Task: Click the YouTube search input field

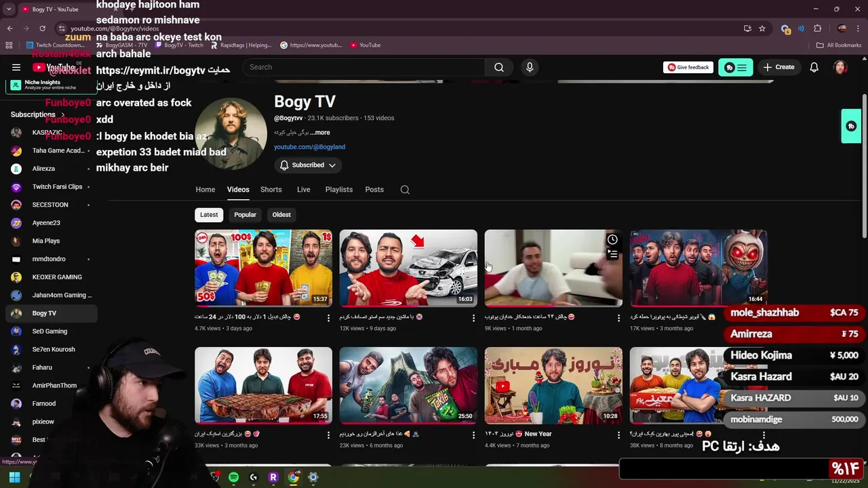Action: pyautogui.click(x=363, y=67)
